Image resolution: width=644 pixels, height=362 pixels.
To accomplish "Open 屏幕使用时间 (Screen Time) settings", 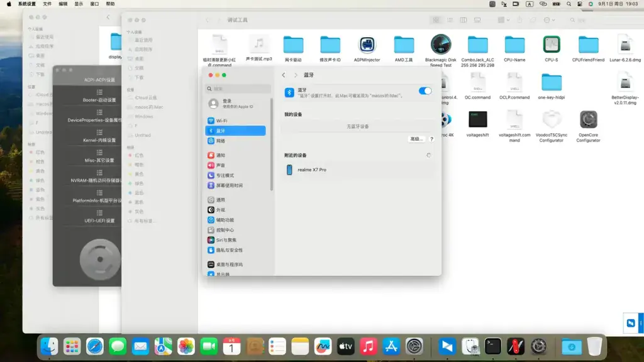I will pyautogui.click(x=235, y=185).
